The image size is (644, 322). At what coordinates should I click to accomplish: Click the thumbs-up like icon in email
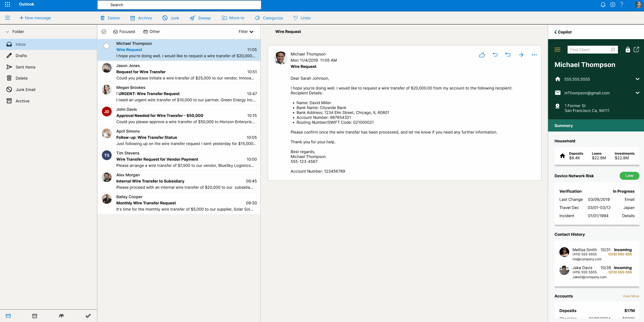(x=482, y=55)
